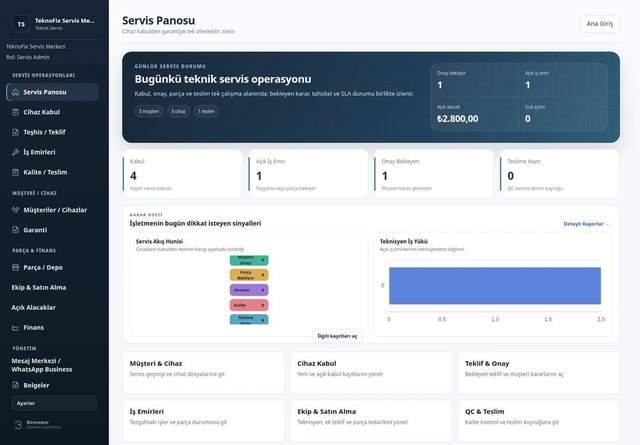Click the blue bar in Teknisyen İş Yükü chart
The height and width of the screenshot is (445, 640).
[495, 286]
